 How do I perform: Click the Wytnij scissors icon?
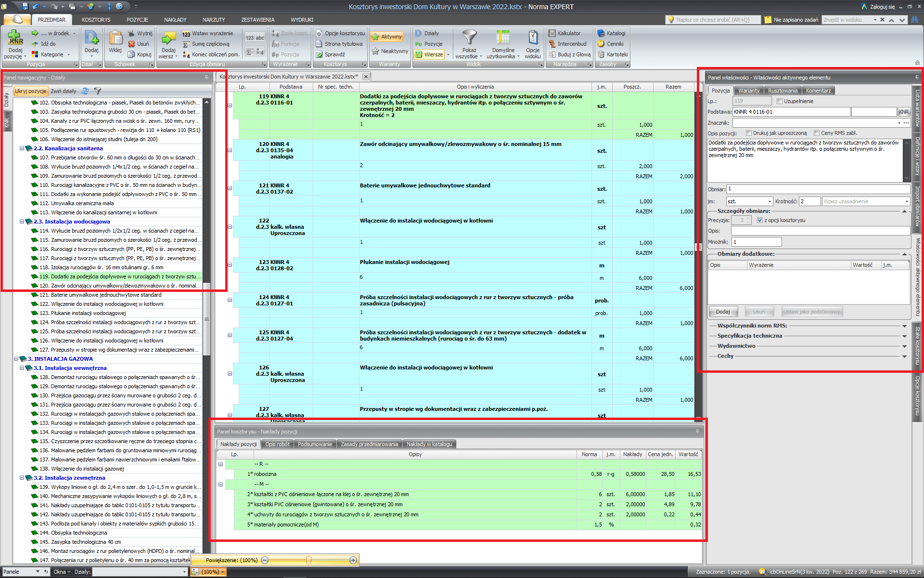click(131, 33)
